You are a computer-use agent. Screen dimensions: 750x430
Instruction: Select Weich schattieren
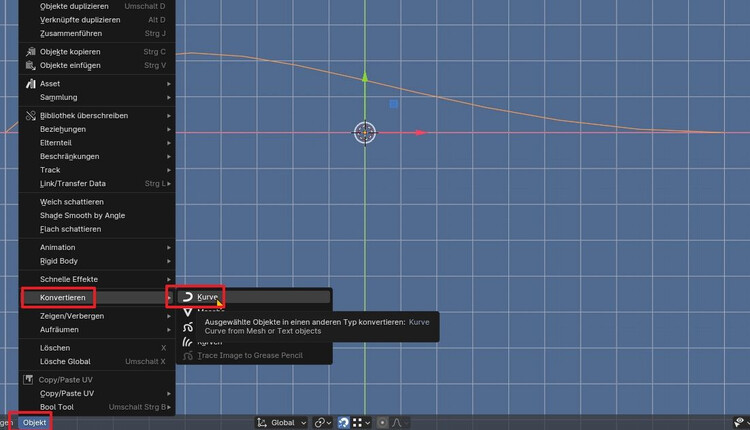tap(97, 202)
